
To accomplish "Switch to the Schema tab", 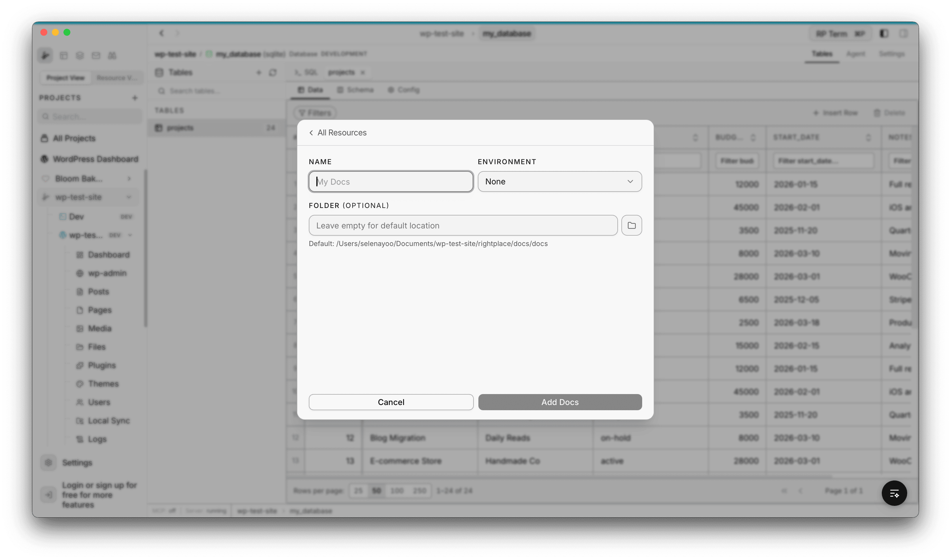I will [355, 90].
